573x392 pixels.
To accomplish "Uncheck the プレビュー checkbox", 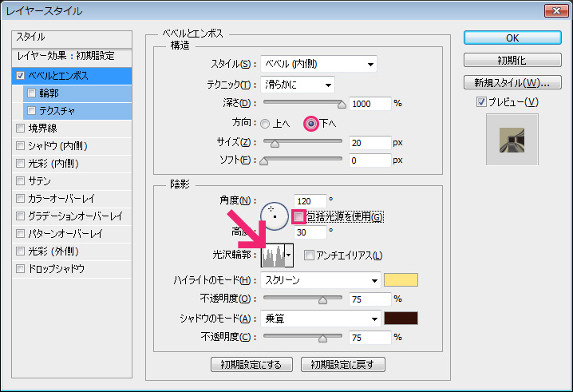I will click(480, 101).
